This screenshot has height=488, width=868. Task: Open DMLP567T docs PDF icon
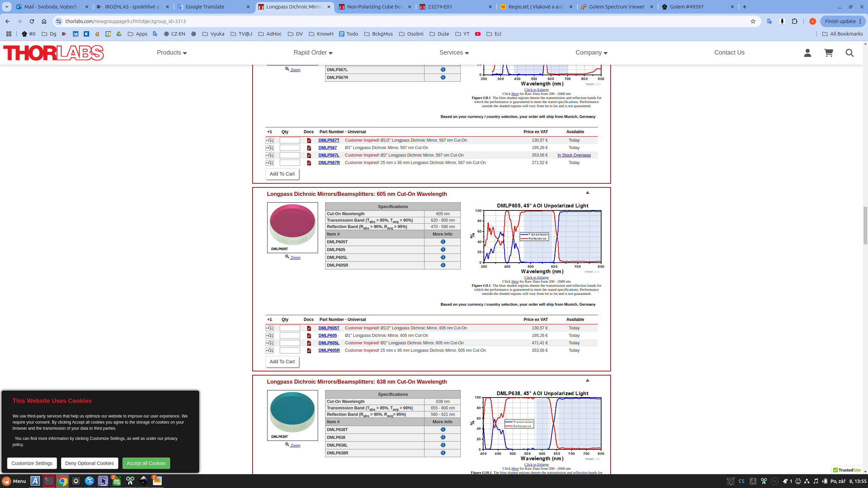click(309, 140)
